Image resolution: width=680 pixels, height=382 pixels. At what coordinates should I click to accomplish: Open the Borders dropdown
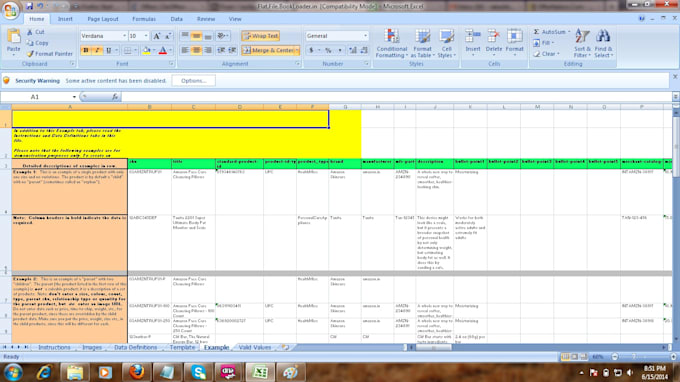[x=135, y=50]
